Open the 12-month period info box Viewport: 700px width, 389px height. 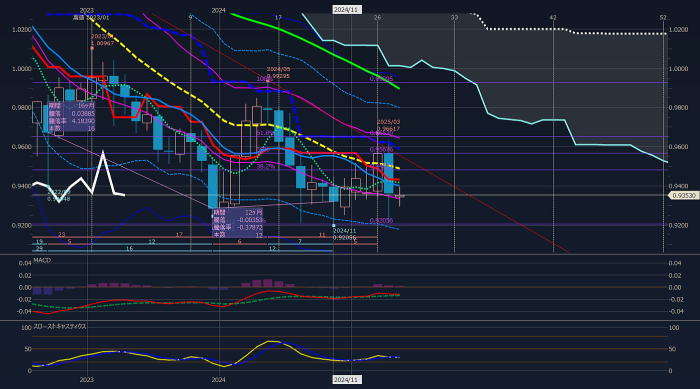pos(238,223)
